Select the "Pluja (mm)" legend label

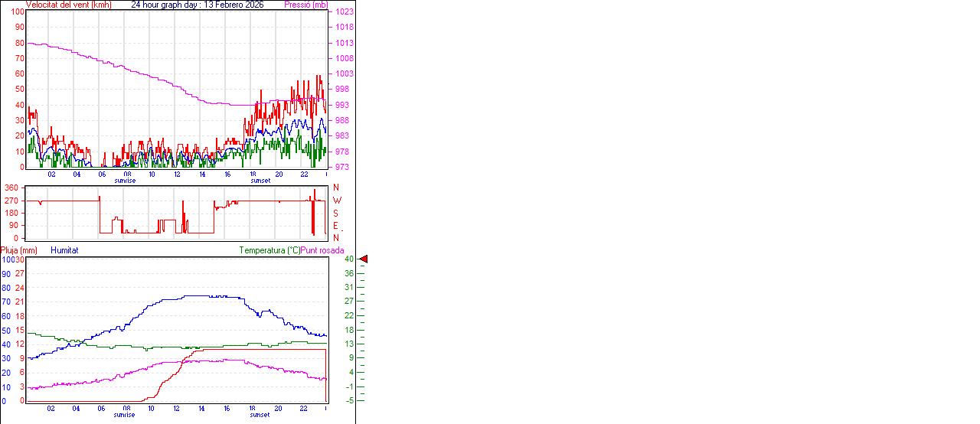tap(18, 250)
